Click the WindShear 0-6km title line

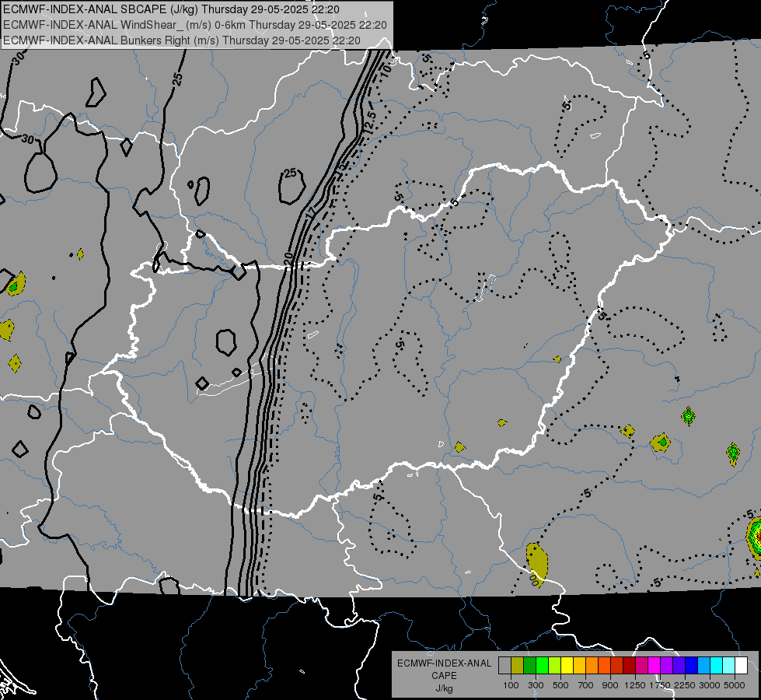tap(194, 25)
